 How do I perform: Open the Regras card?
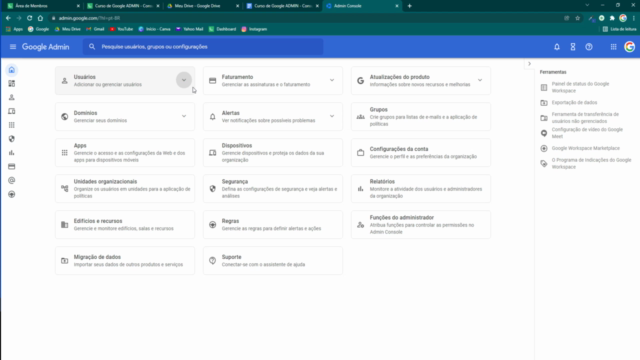pos(273,224)
